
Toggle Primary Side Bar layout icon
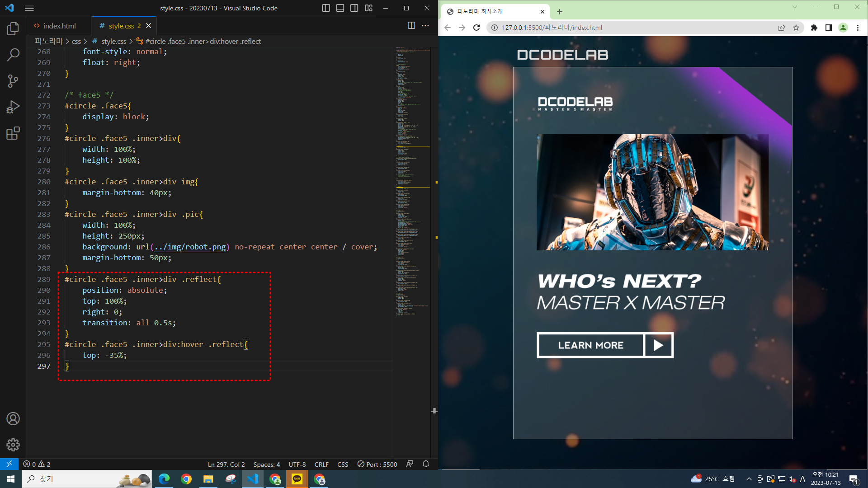tap(326, 8)
